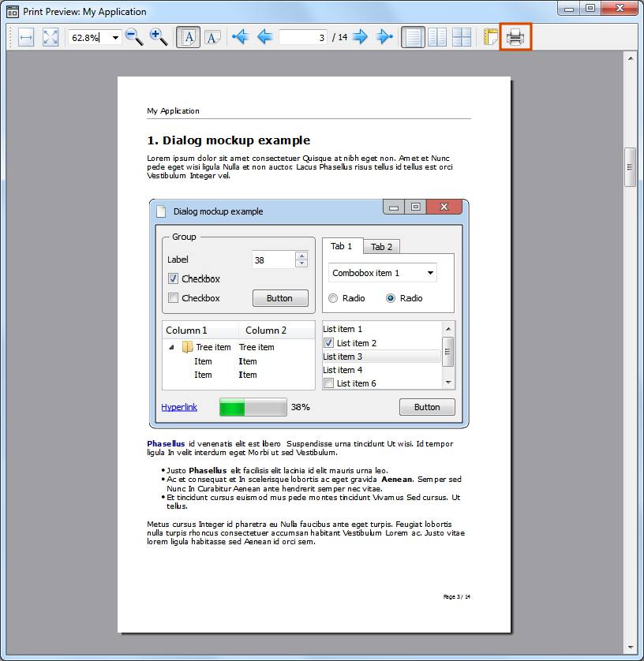Close the Print Preview window

620,8
